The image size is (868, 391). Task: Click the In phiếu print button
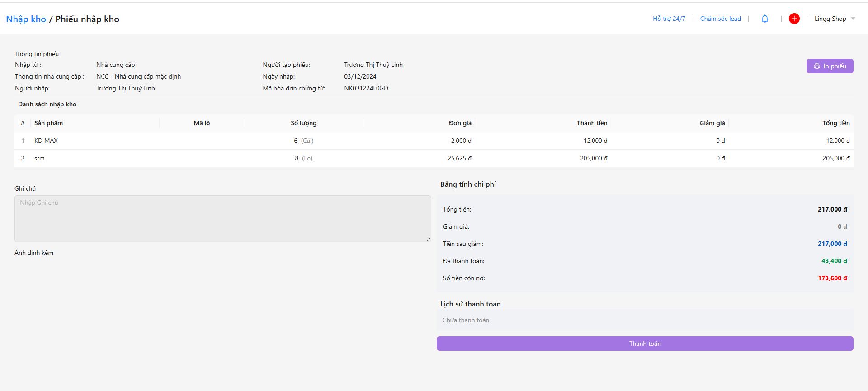pos(830,66)
